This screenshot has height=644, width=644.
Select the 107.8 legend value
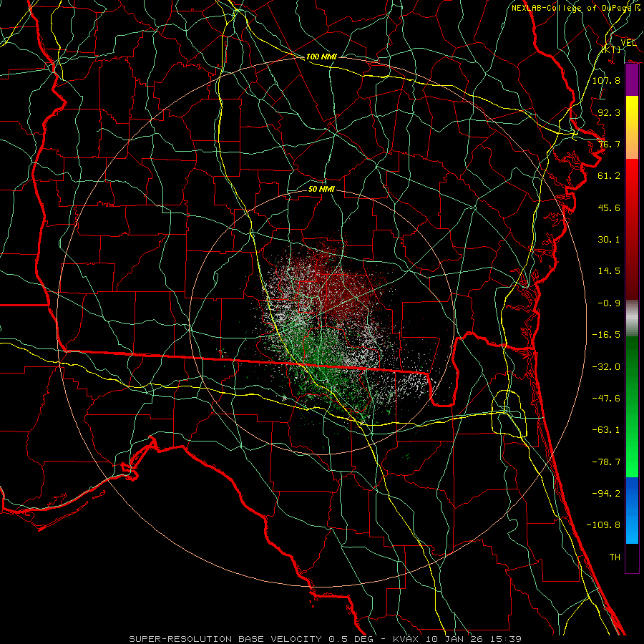click(606, 80)
